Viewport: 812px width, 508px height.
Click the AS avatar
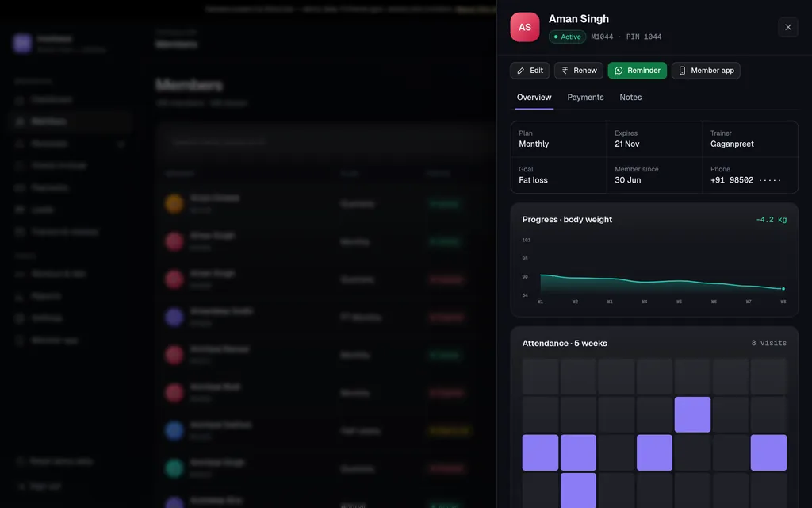(x=525, y=27)
